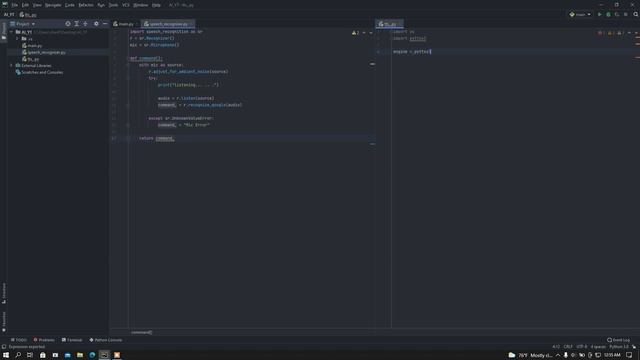Switch to the speech_recognizer.py editor tab
This screenshot has width=640, height=360.
click(168, 24)
